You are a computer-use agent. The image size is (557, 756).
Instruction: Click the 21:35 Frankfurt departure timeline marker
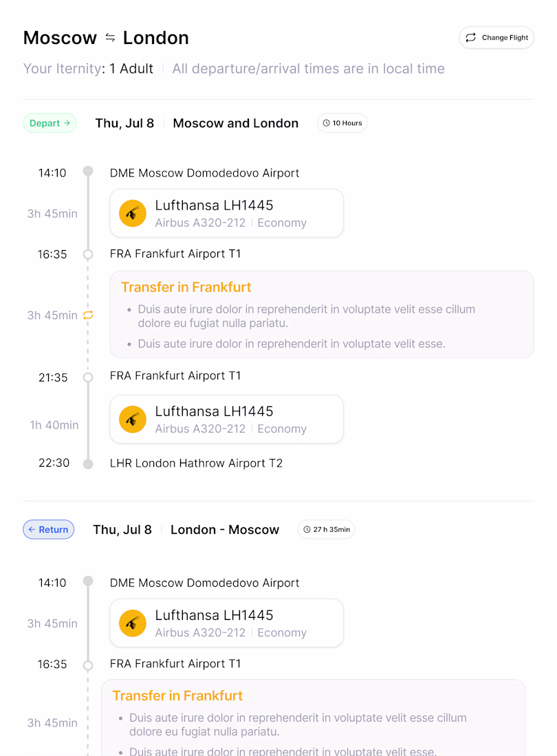click(88, 377)
